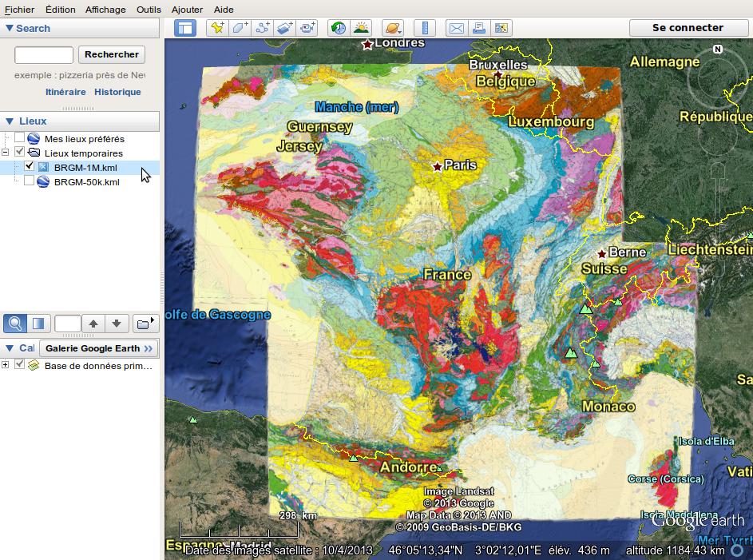This screenshot has height=560, width=753.
Task: Click the Londres star placemark on the map
Action: [367, 45]
